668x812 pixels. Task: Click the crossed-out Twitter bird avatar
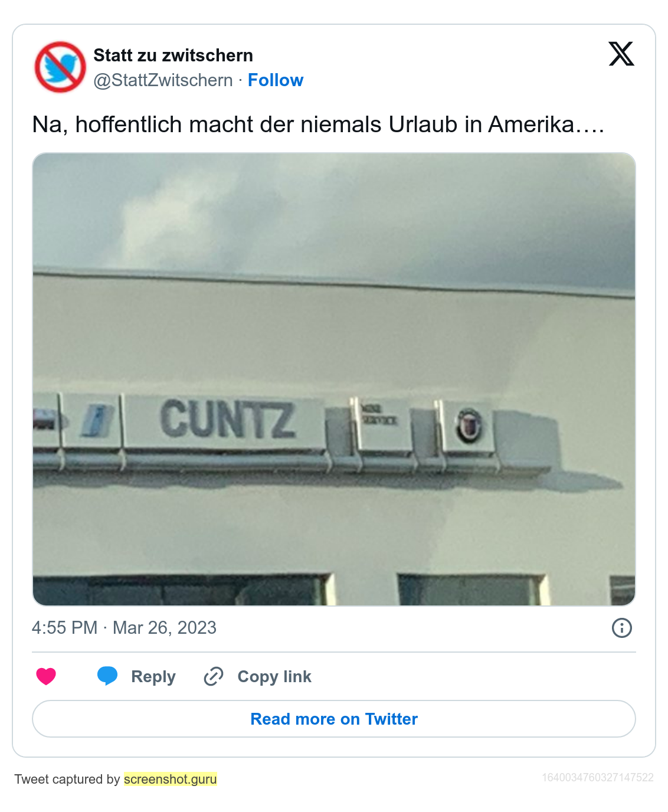click(60, 67)
